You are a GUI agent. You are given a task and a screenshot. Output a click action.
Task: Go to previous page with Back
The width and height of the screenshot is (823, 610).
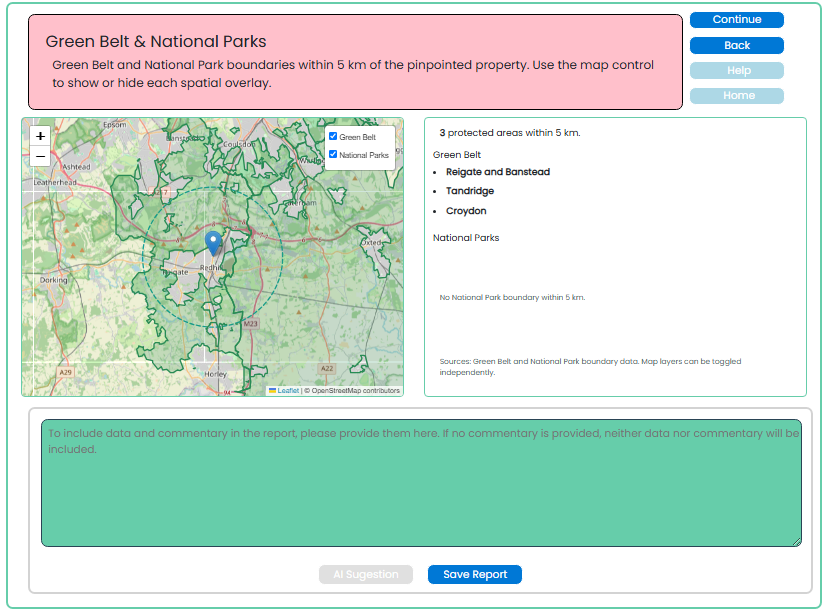click(736, 45)
